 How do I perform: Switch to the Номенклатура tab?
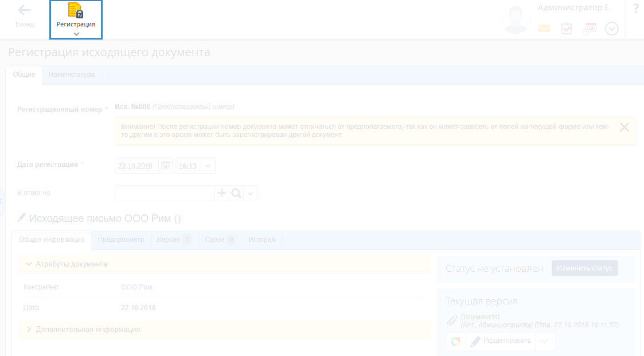pos(71,75)
